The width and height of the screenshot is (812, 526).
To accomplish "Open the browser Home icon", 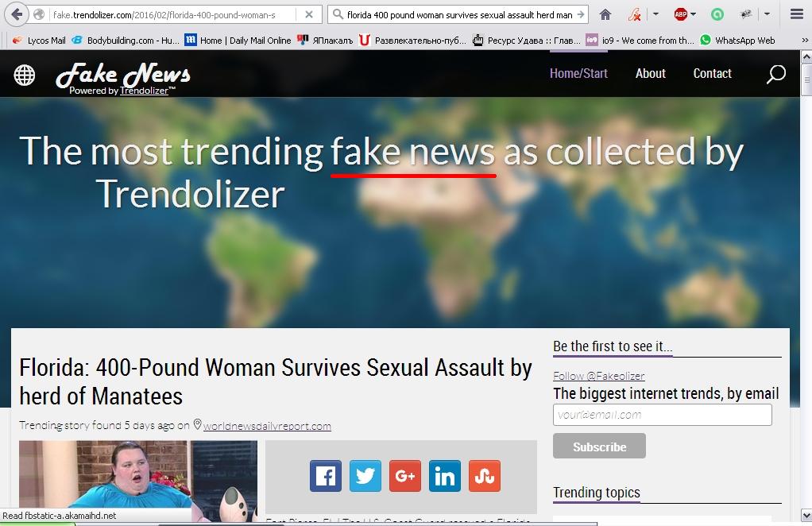I will tap(605, 14).
